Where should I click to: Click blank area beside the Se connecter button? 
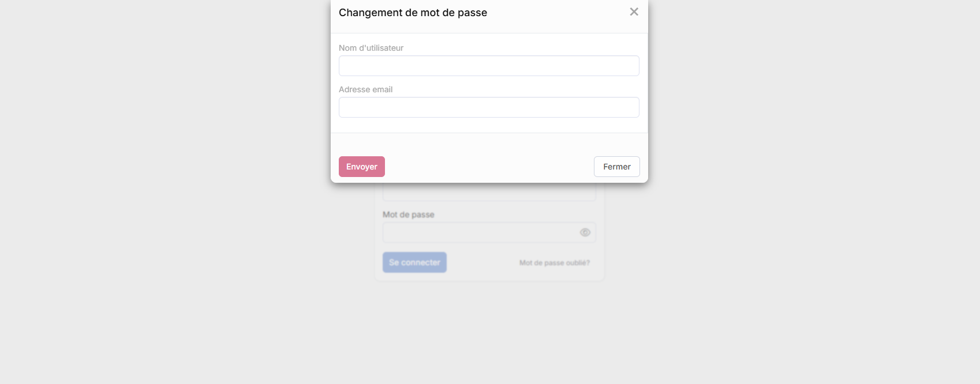pyautogui.click(x=482, y=263)
